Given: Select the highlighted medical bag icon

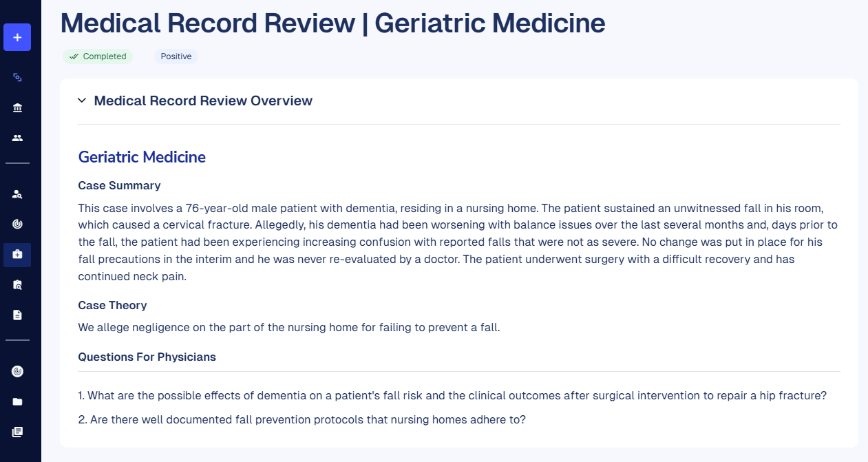Looking at the screenshot, I should click(x=17, y=255).
